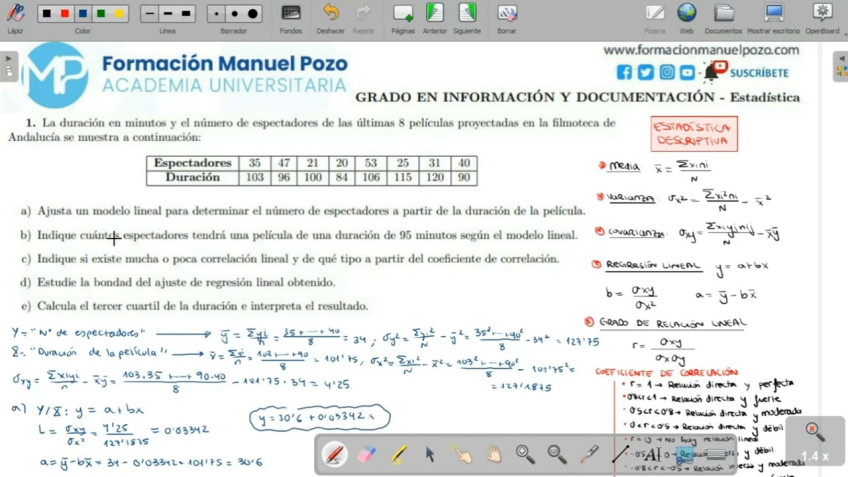This screenshot has height=477, width=848.
Task: Expand the right library side panel
Action: (840, 66)
